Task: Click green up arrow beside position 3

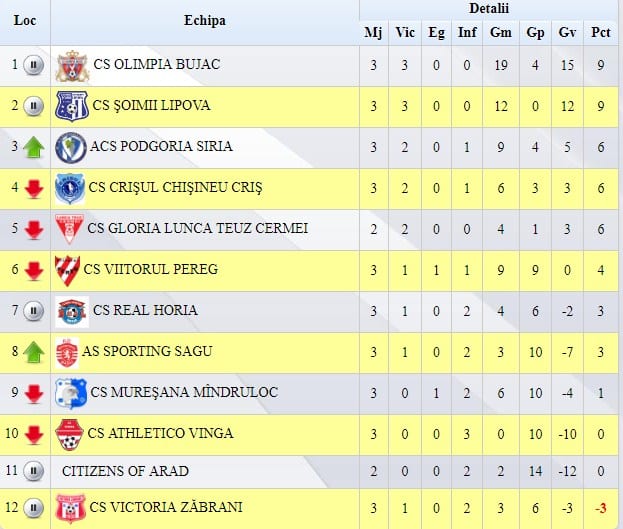Action: pyautogui.click(x=34, y=147)
